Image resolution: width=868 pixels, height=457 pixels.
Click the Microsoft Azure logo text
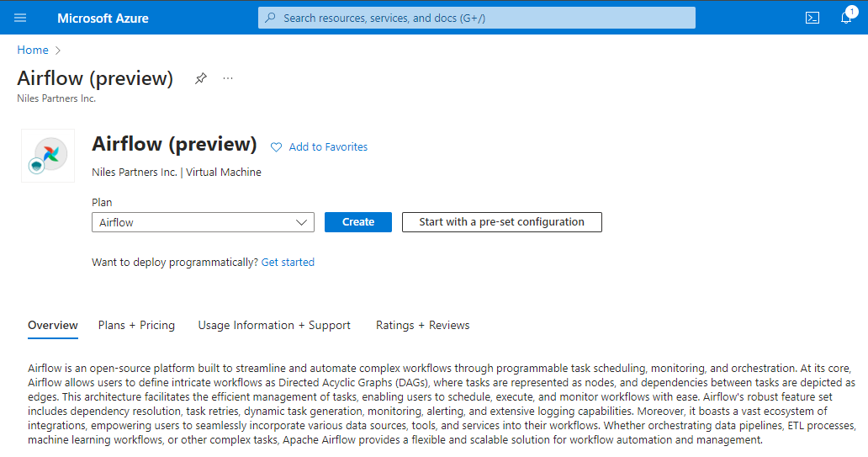point(103,19)
